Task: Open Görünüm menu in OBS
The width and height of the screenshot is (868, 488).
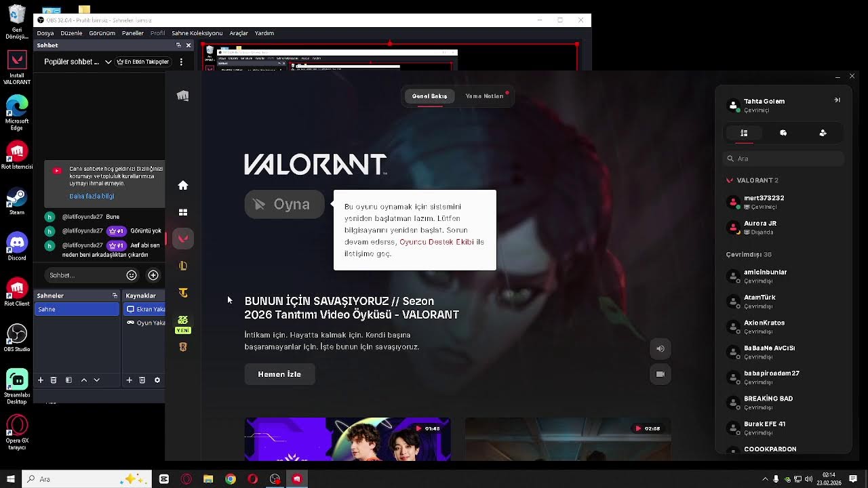Action: coord(102,33)
